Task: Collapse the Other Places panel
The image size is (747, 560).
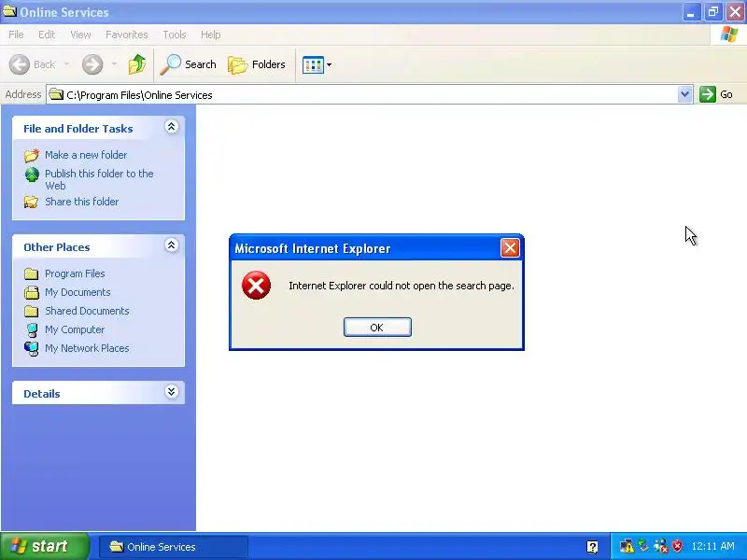Action: [172, 245]
